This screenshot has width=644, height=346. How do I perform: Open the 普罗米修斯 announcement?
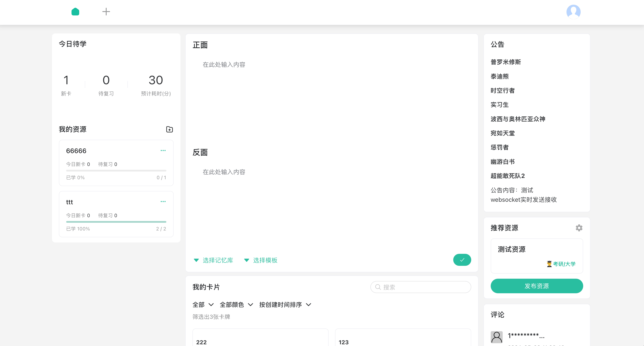coord(505,62)
